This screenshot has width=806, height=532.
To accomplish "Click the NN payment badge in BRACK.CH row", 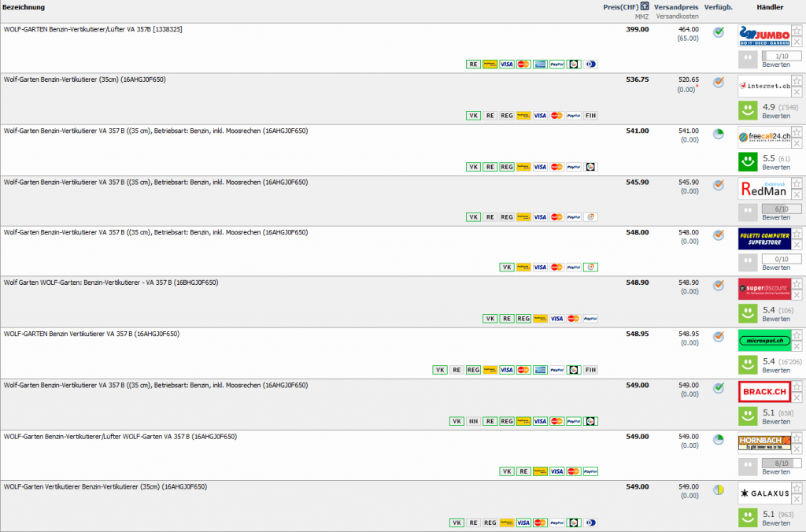I will [x=473, y=421].
